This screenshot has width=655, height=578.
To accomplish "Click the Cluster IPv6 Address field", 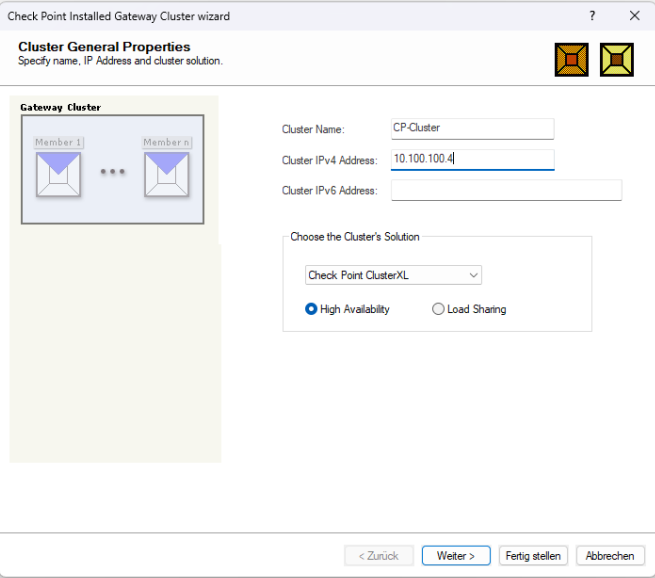I will click(x=506, y=190).
